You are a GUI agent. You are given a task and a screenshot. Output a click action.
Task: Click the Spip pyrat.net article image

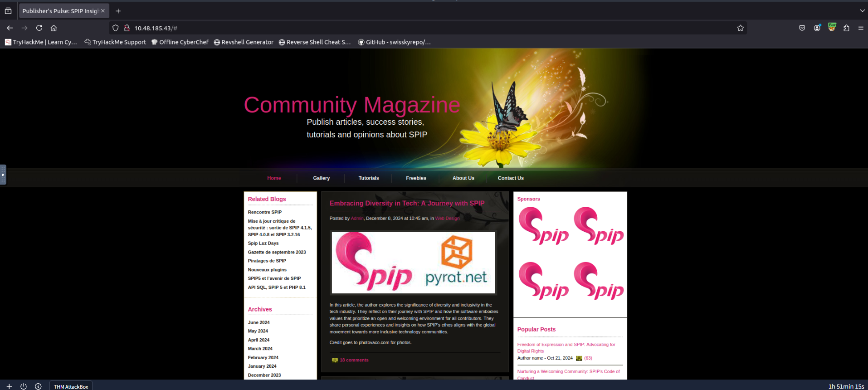click(413, 263)
